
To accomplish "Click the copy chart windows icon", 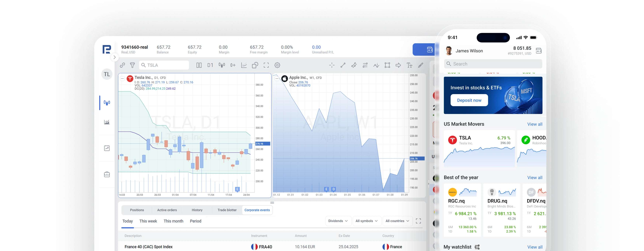I will click(255, 65).
